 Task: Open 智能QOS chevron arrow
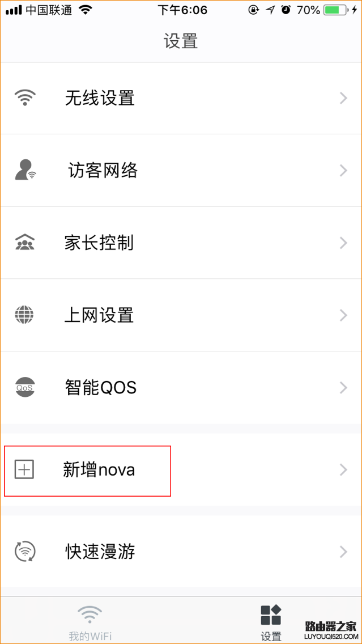click(343, 387)
